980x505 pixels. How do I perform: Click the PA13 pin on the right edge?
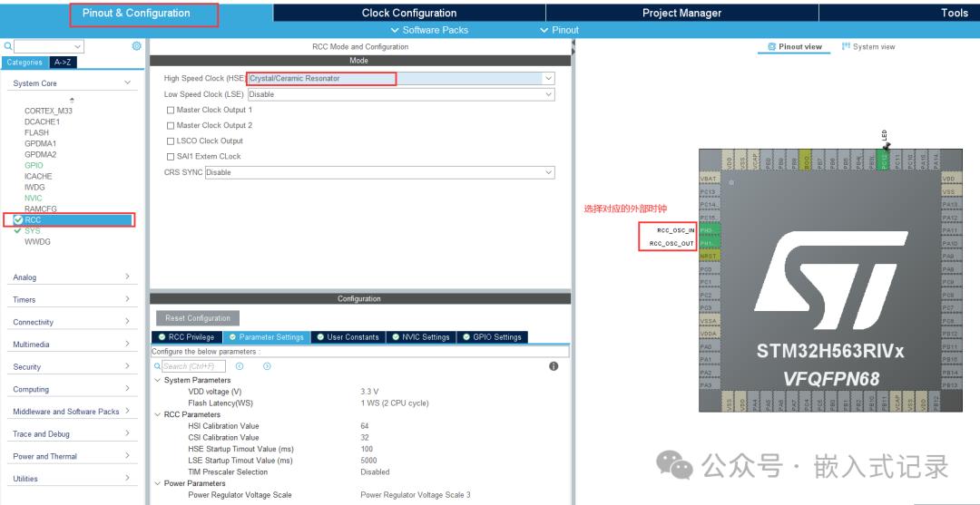[951, 205]
